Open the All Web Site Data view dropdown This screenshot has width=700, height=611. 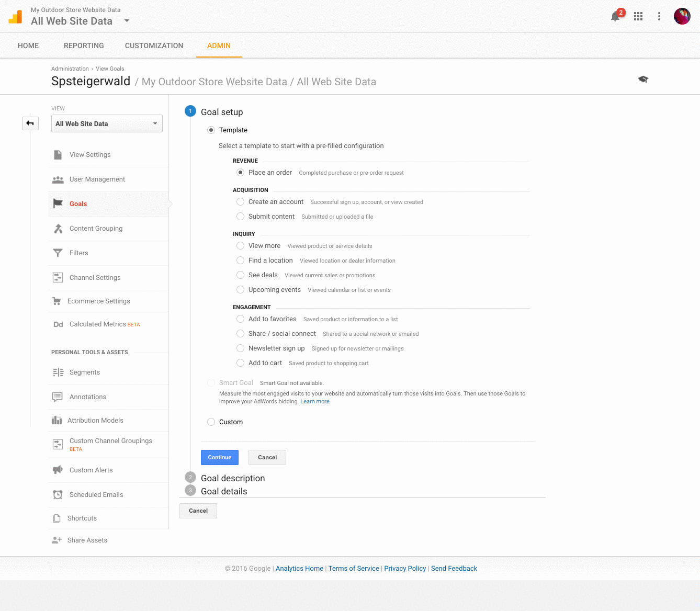pos(107,123)
